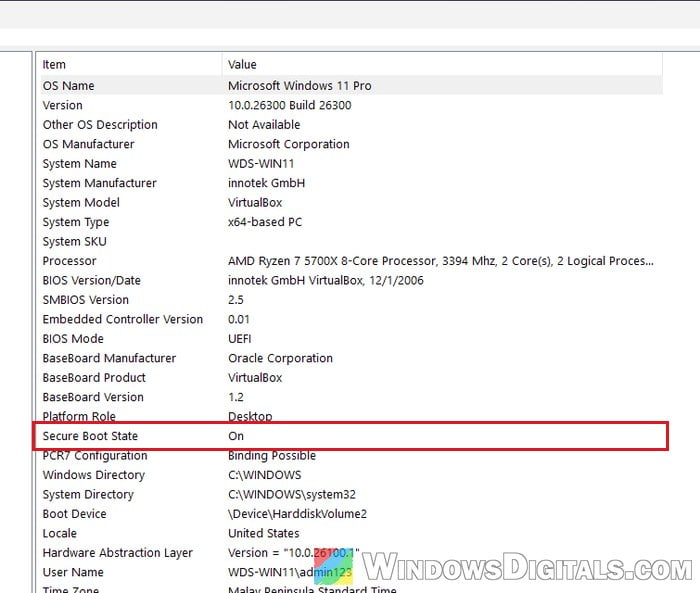The height and width of the screenshot is (593, 700).
Task: Select the Locale row
Action: pos(351,533)
